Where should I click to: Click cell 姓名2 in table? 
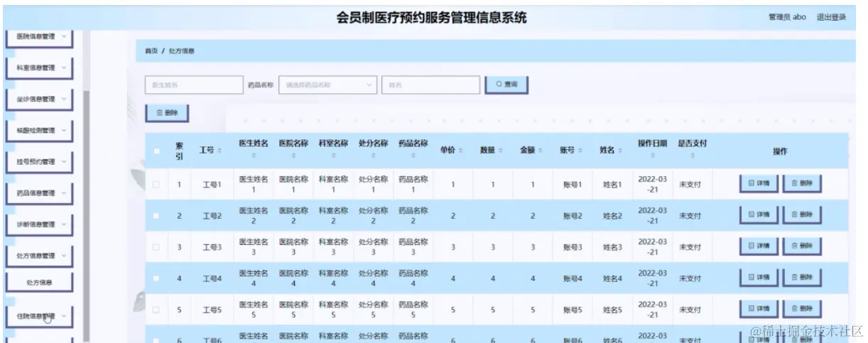tap(612, 216)
